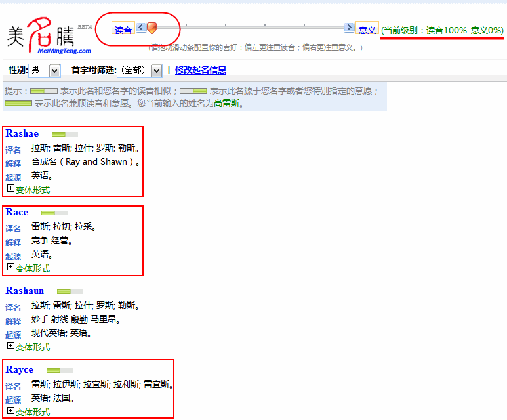This screenshot has height=420, width=507.
Task: Click the rating bar next to Rashae
Action: pyautogui.click(x=64, y=134)
